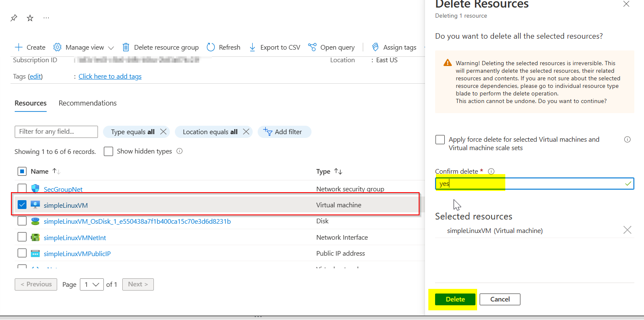Click Delete resource group
644x320 pixels.
[160, 47]
